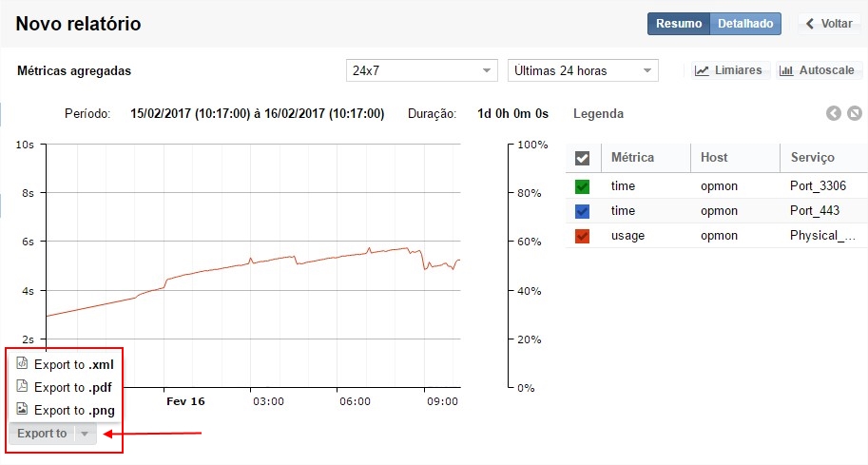Toggle the blue Port_443 time metric checkbox
868x465 pixels.
(583, 211)
